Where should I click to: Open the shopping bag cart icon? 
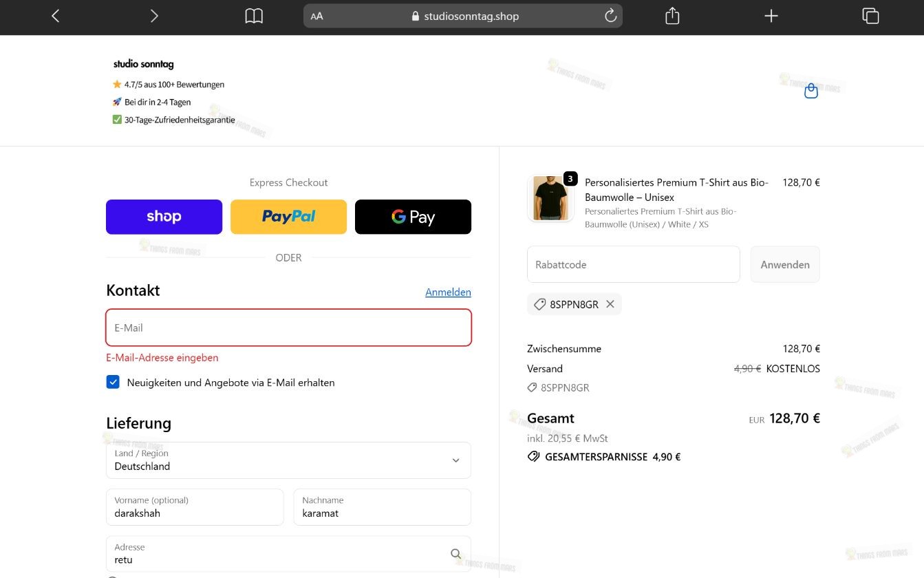click(x=811, y=90)
